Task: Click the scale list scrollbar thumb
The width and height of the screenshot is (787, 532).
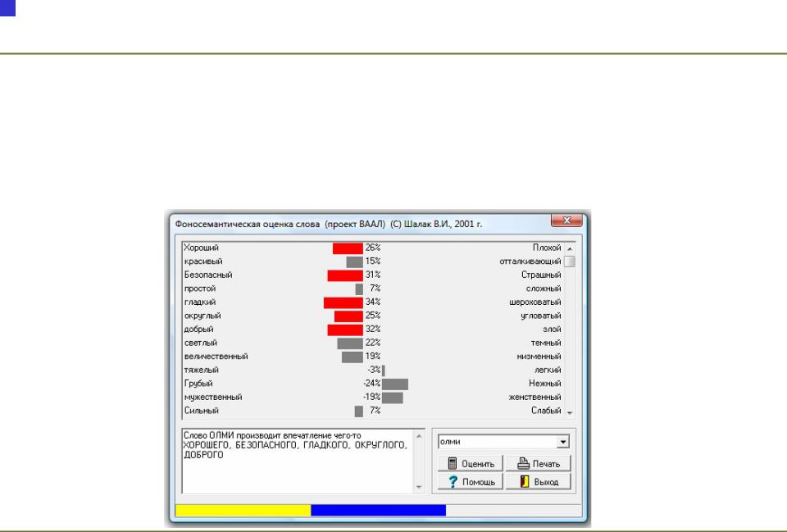Action: click(570, 261)
